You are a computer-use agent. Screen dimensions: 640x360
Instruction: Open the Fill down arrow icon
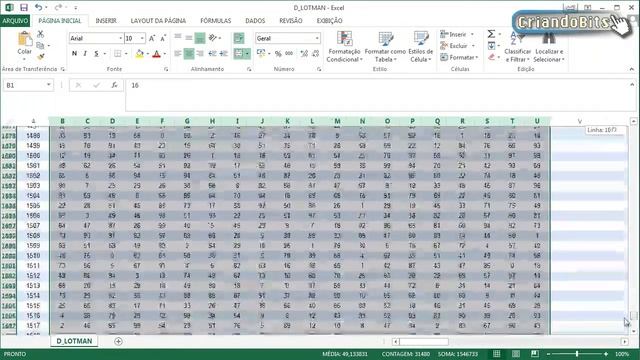tap(491, 45)
